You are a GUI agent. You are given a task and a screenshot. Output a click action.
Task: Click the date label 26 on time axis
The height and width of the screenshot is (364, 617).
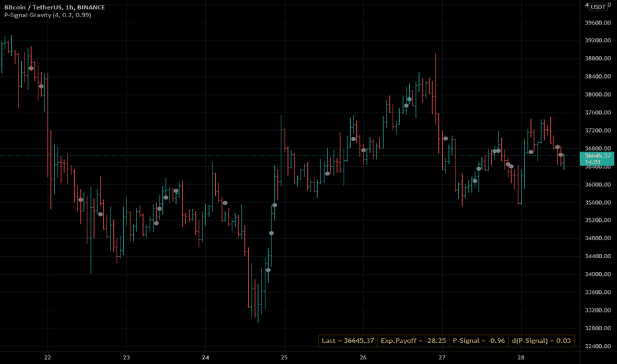click(363, 357)
